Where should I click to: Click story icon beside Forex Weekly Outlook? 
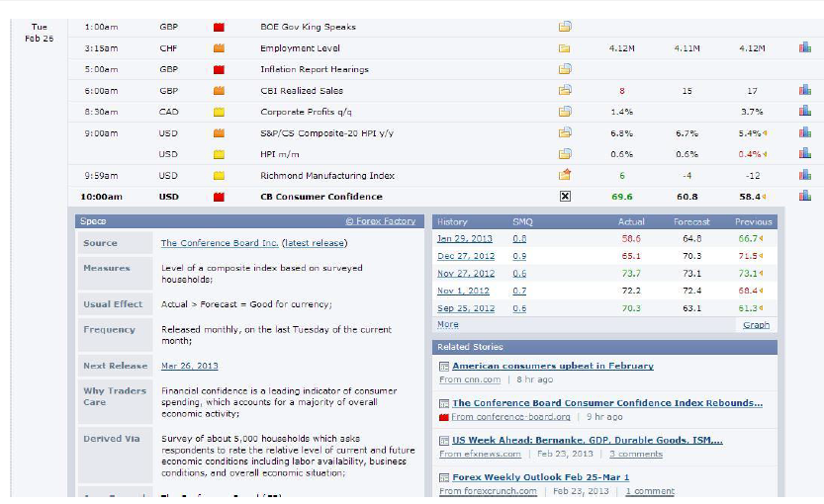444,477
